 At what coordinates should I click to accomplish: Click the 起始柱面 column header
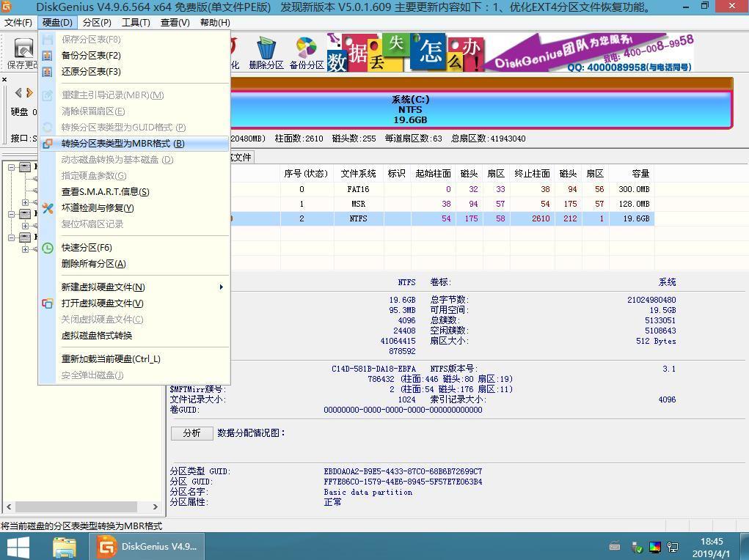coord(433,173)
